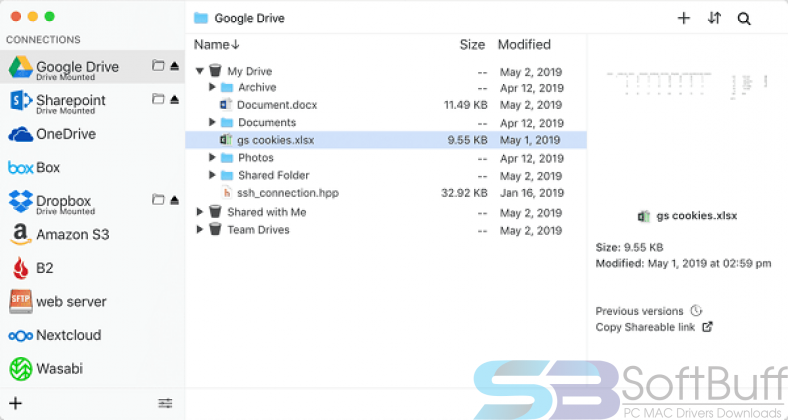Sort by the Size column header
Image resolution: width=788 pixels, height=420 pixels.
(472, 45)
